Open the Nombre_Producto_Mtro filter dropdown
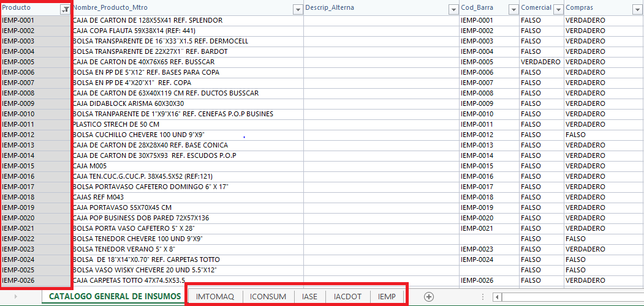644x306 pixels. tap(298, 10)
